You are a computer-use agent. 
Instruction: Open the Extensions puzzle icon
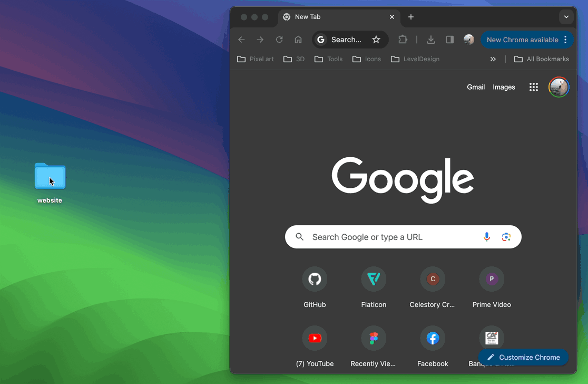(403, 40)
